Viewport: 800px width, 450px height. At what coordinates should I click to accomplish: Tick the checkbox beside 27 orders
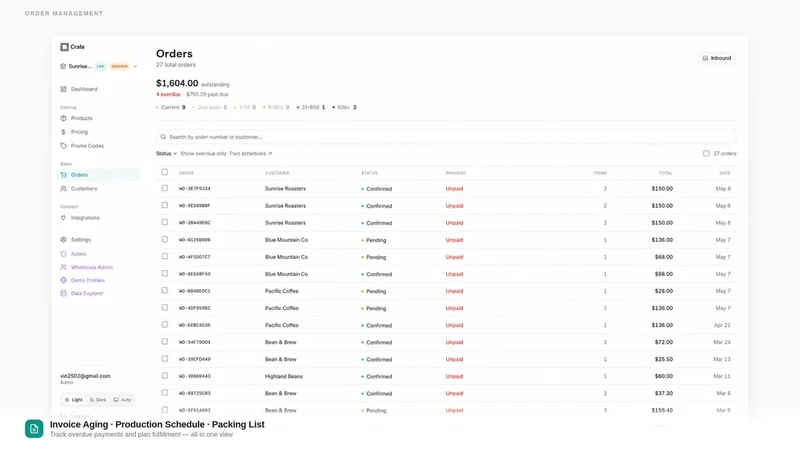pyautogui.click(x=706, y=154)
